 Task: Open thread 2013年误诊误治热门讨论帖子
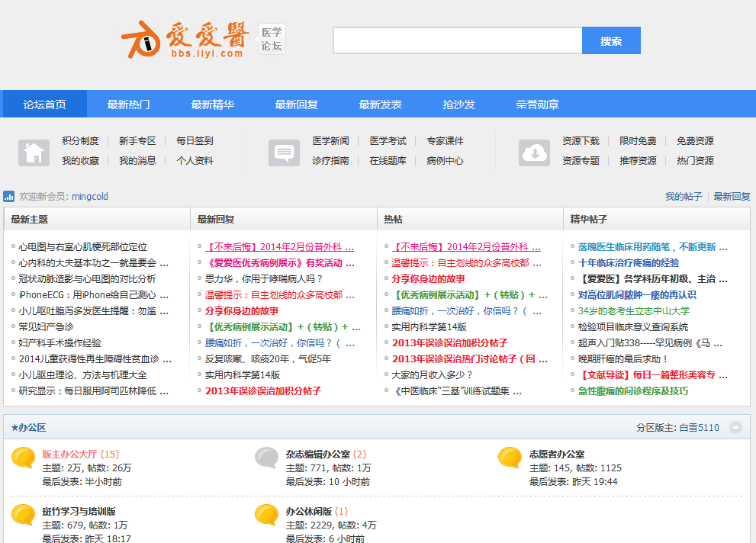470,359
